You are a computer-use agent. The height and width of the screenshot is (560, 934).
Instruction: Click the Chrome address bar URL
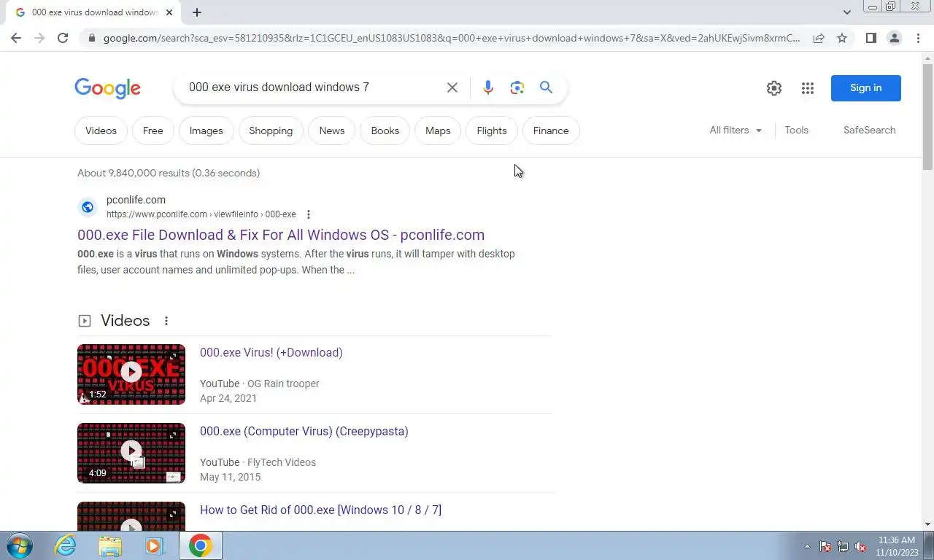click(x=451, y=38)
